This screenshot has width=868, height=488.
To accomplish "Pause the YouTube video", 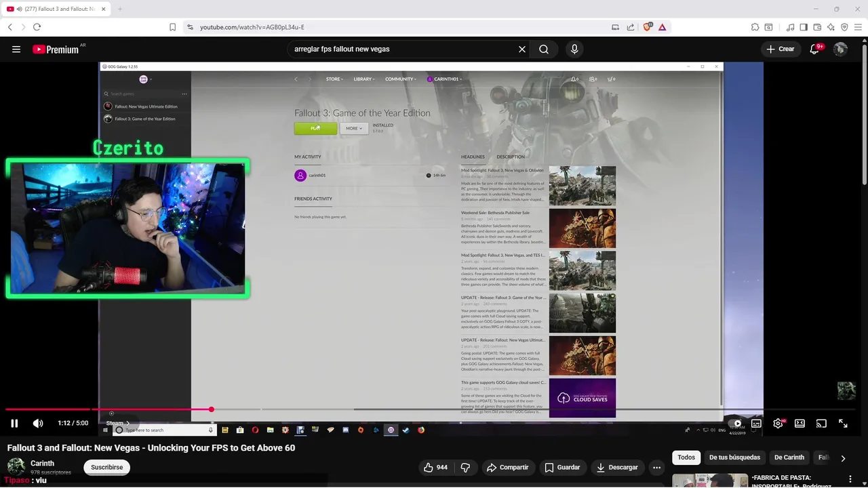I will pyautogui.click(x=14, y=424).
